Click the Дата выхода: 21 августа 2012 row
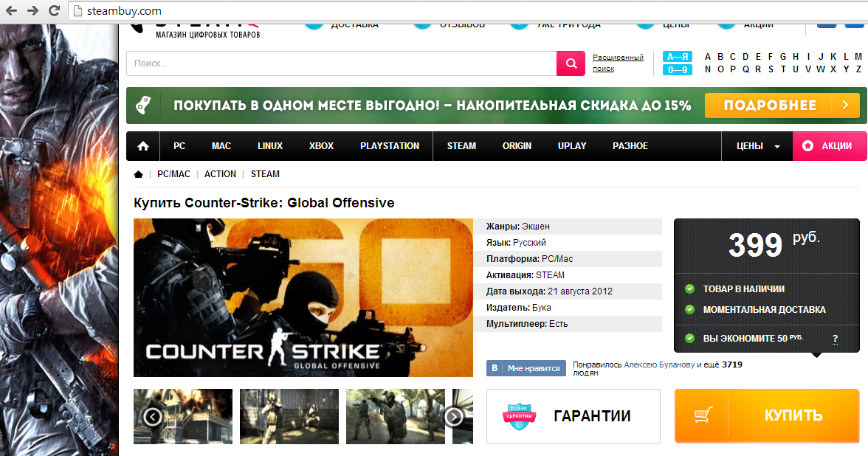Screen dimensions: 868x456 568,291
